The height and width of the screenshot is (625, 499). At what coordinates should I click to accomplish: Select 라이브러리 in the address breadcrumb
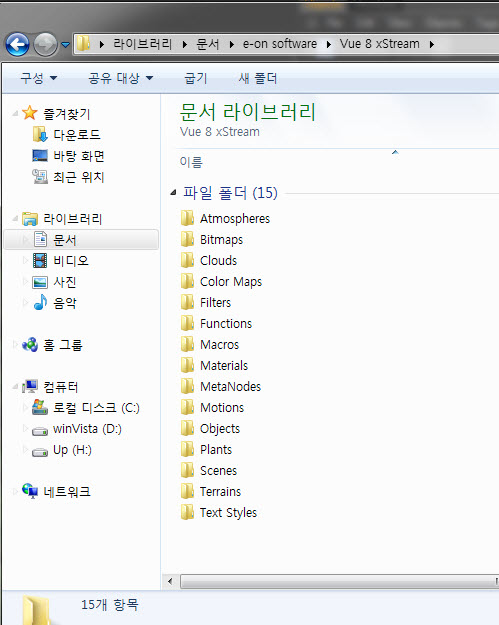coord(142,44)
